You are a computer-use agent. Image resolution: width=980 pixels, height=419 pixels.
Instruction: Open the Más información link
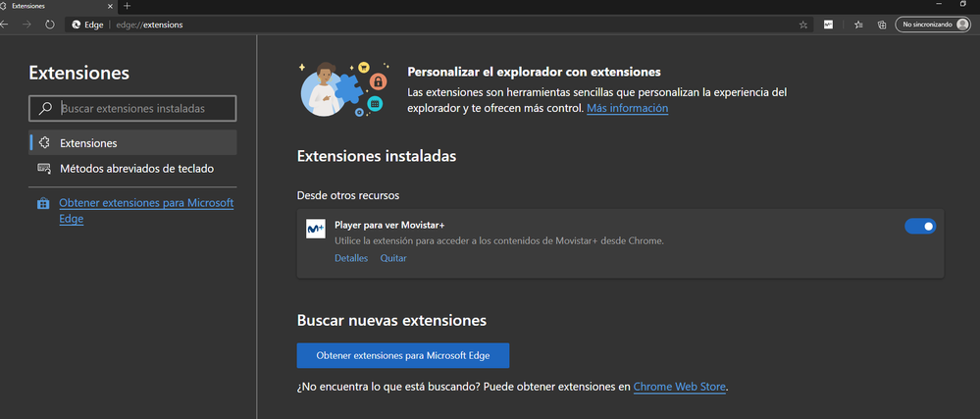[x=627, y=108]
